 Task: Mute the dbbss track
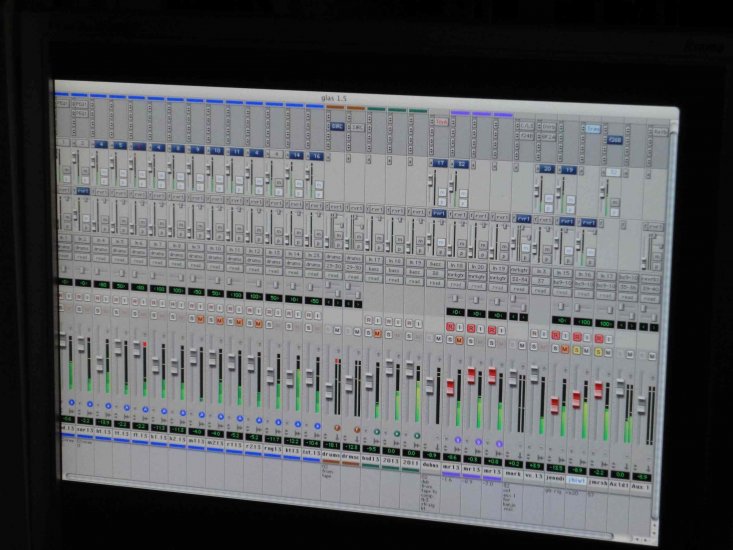(438, 339)
